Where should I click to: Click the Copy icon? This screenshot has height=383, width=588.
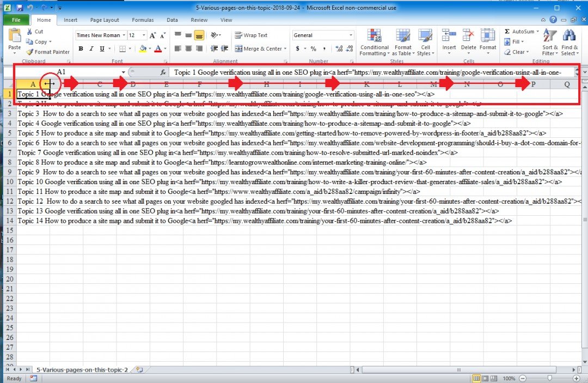29,41
